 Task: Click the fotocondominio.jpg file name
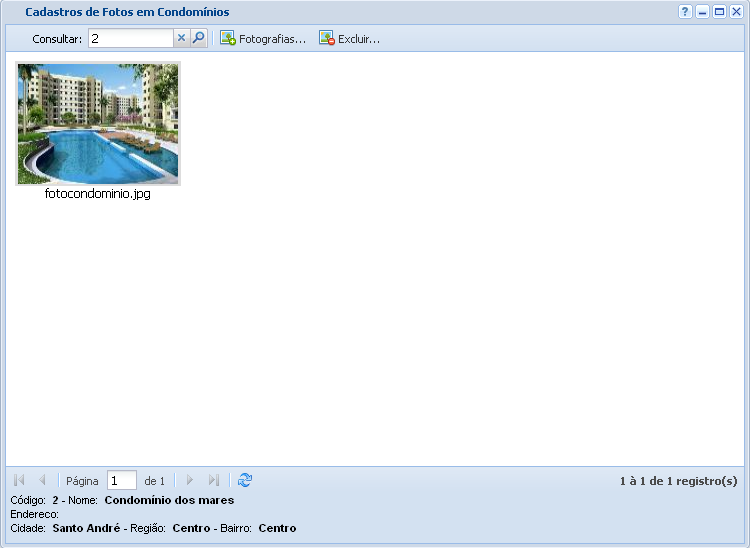(98, 194)
